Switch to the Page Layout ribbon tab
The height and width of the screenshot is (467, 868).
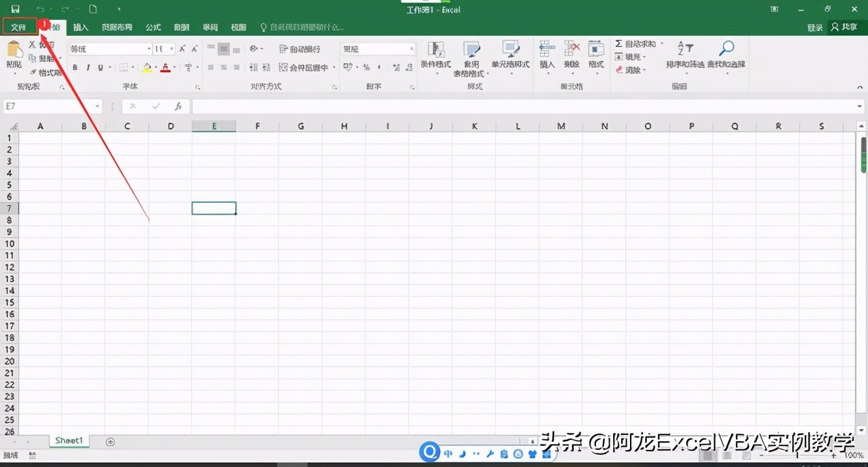(x=117, y=27)
